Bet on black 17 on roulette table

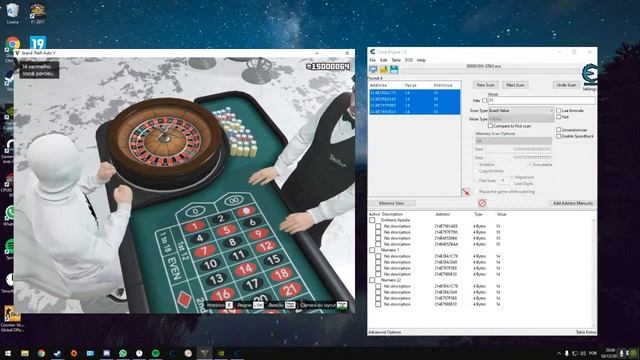(252, 284)
